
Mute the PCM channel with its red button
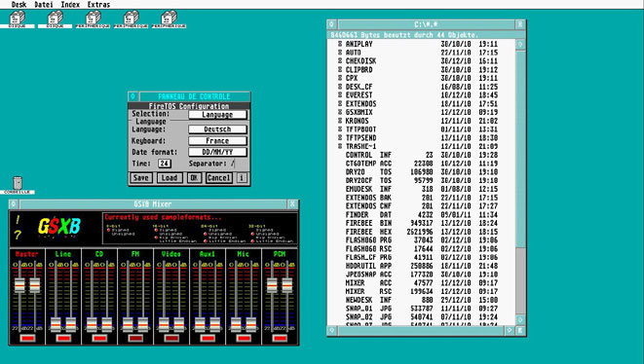click(280, 339)
